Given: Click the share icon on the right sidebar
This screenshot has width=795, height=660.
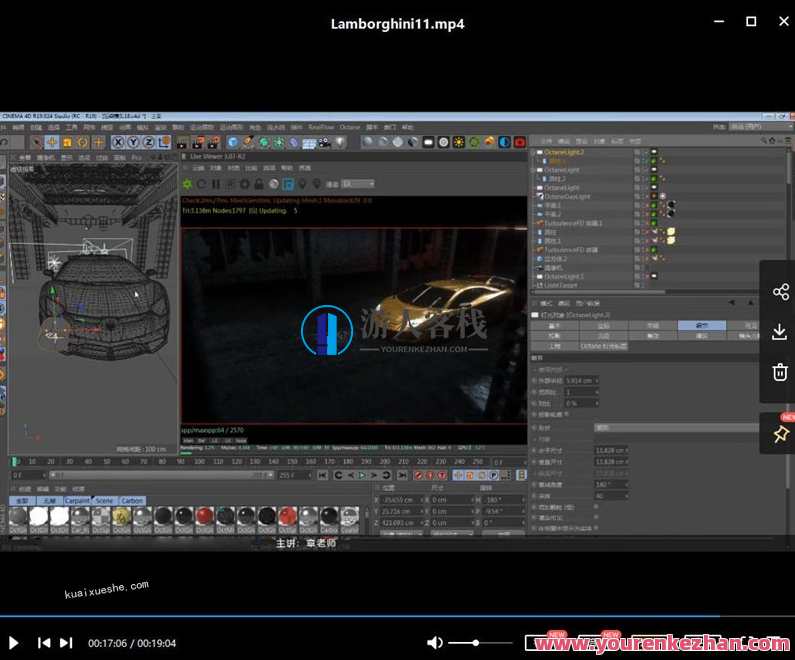Looking at the screenshot, I should tap(780, 291).
